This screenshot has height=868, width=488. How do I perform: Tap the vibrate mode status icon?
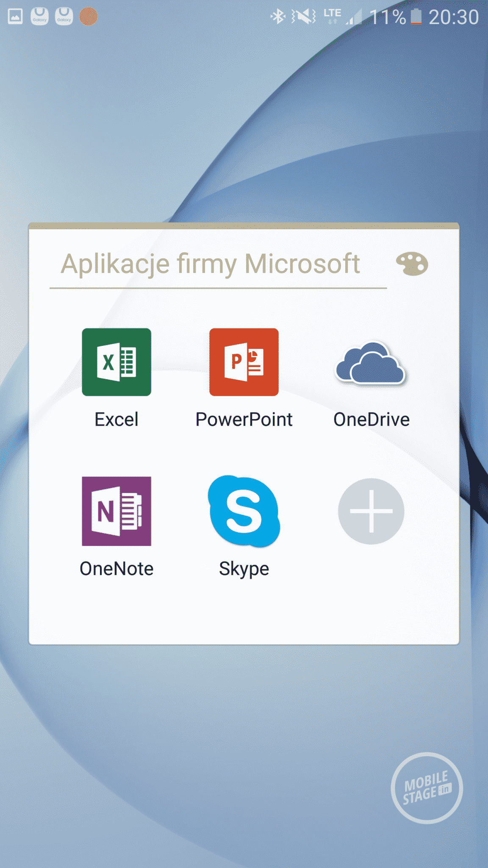click(x=303, y=17)
